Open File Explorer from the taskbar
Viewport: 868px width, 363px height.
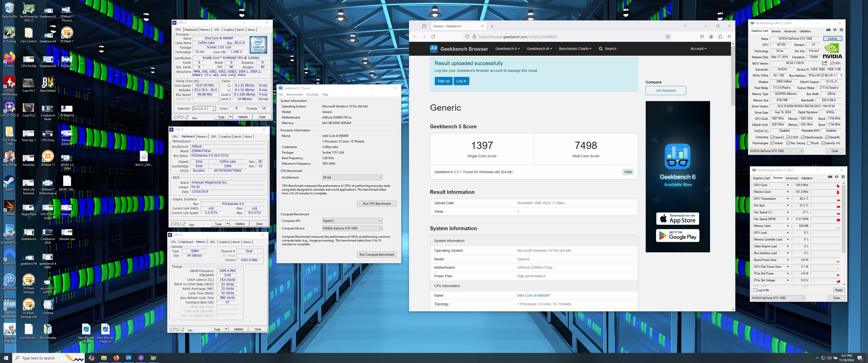point(104,358)
